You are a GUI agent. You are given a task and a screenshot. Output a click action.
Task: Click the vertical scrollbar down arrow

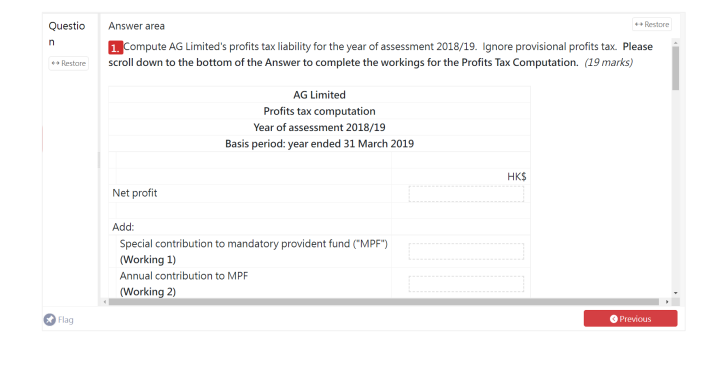coord(675,293)
